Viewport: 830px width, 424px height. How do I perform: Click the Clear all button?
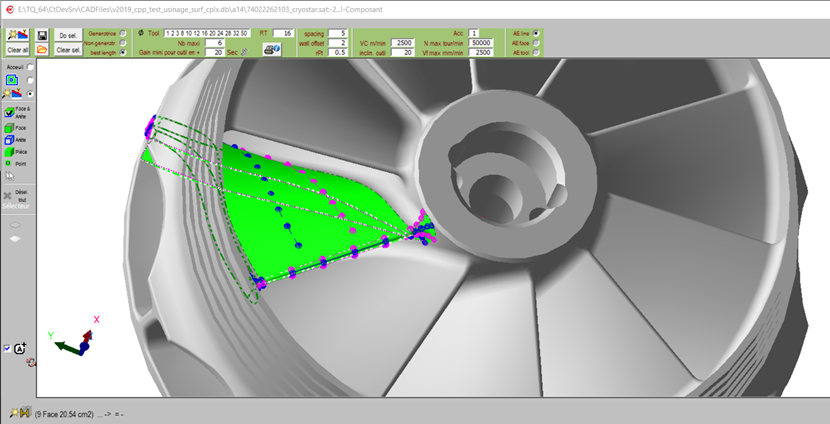(17, 50)
